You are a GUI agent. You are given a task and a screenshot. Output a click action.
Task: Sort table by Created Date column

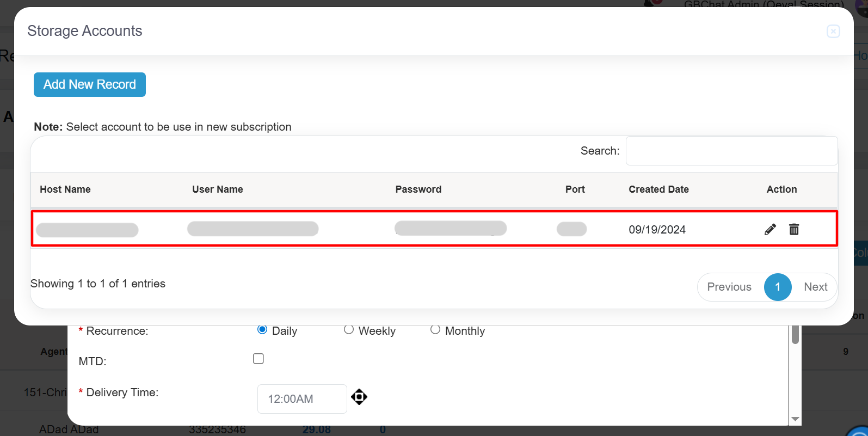coord(658,189)
